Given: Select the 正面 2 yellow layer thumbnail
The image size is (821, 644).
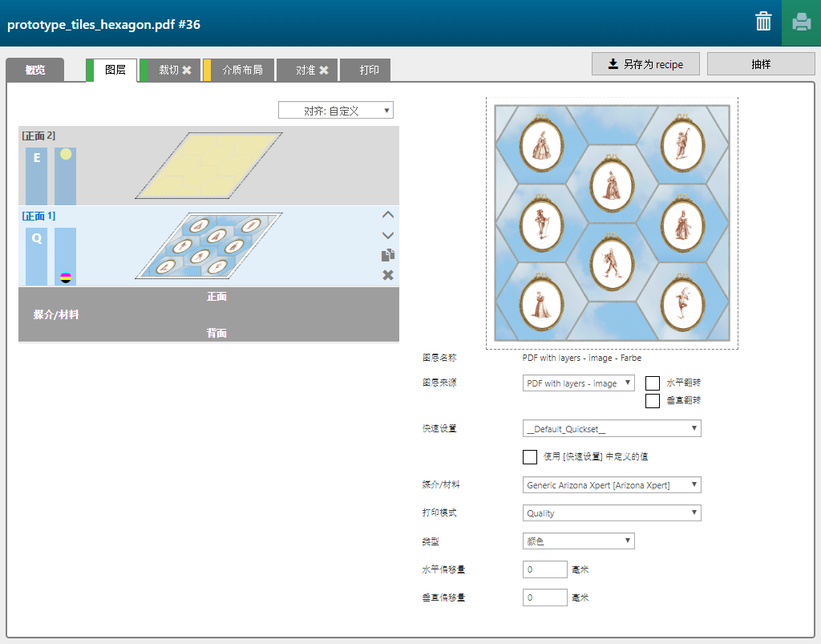Looking at the screenshot, I should click(209, 165).
